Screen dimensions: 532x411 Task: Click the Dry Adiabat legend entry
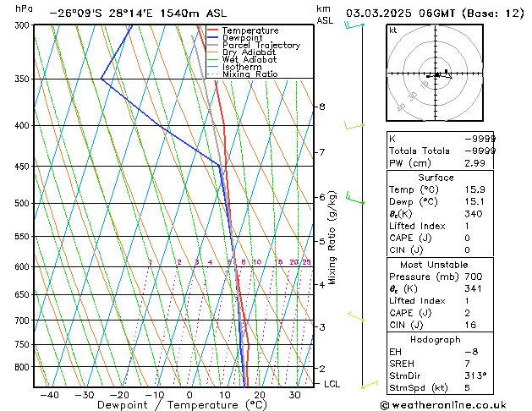point(242,52)
